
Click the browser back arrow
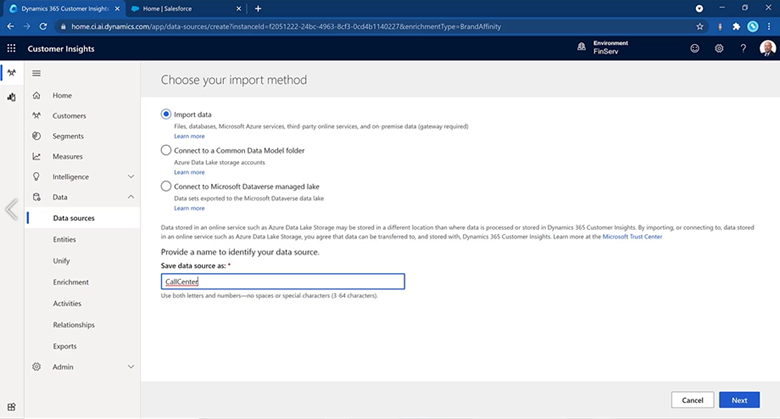[x=10, y=26]
